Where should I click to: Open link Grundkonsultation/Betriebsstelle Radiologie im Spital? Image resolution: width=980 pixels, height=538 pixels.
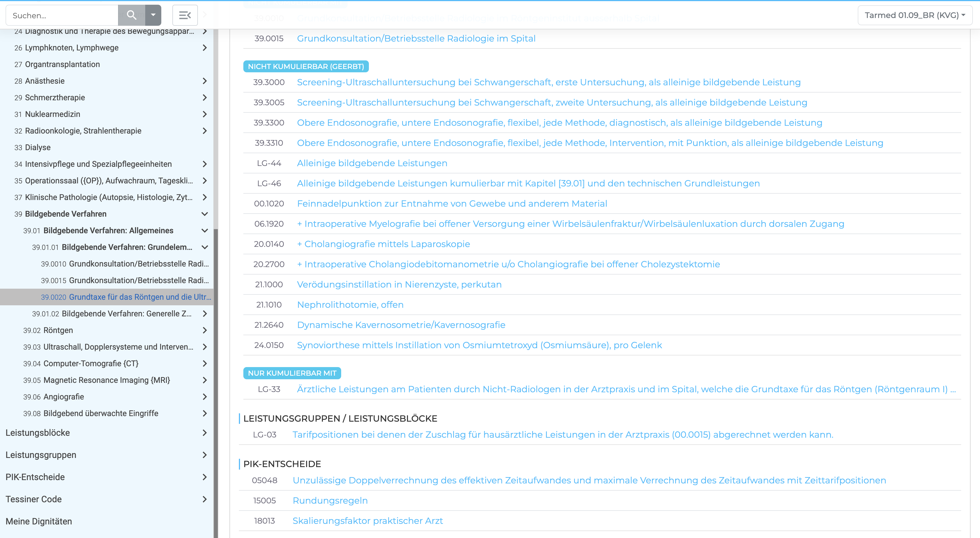click(416, 39)
